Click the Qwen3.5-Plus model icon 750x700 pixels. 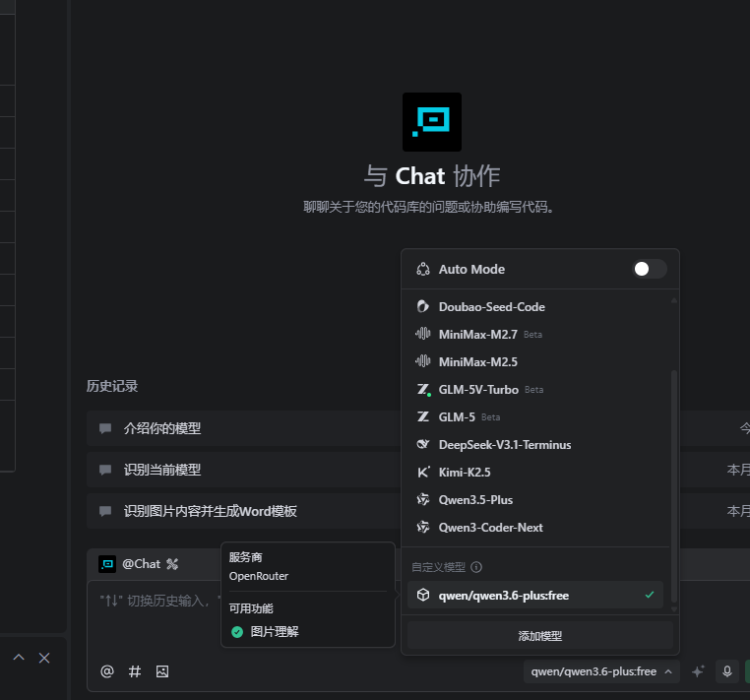(x=423, y=500)
